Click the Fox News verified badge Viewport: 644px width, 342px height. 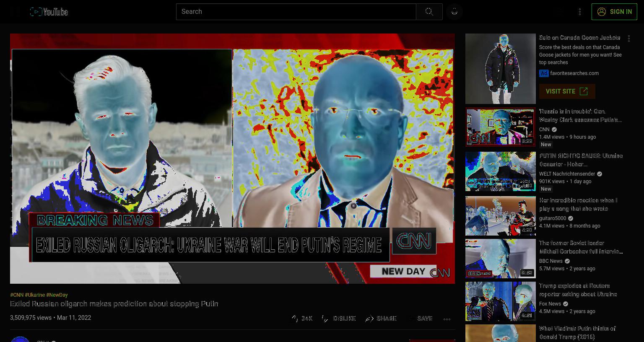coord(566,304)
